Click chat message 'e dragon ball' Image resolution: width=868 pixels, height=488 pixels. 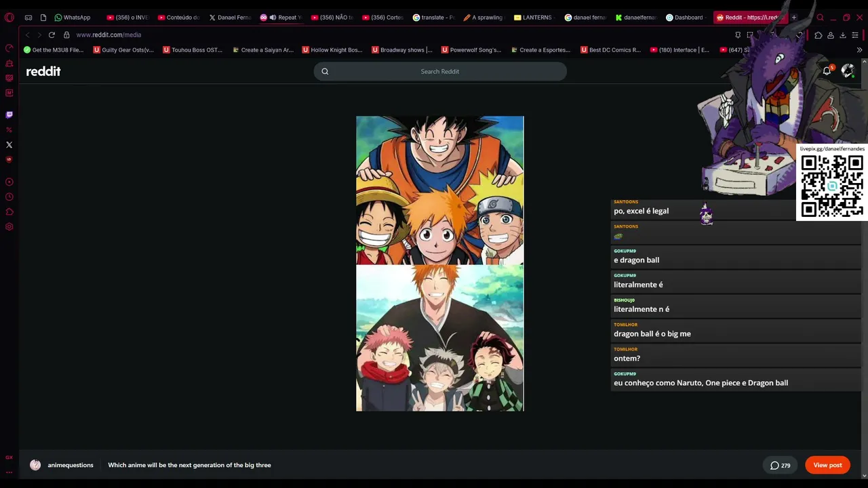[x=636, y=260]
